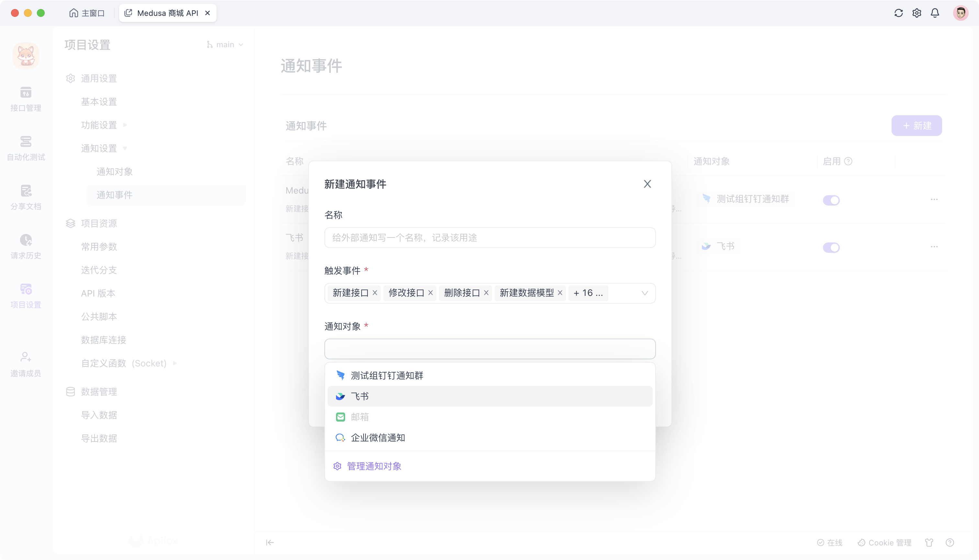Click the help icon at bottom right

pyautogui.click(x=950, y=542)
